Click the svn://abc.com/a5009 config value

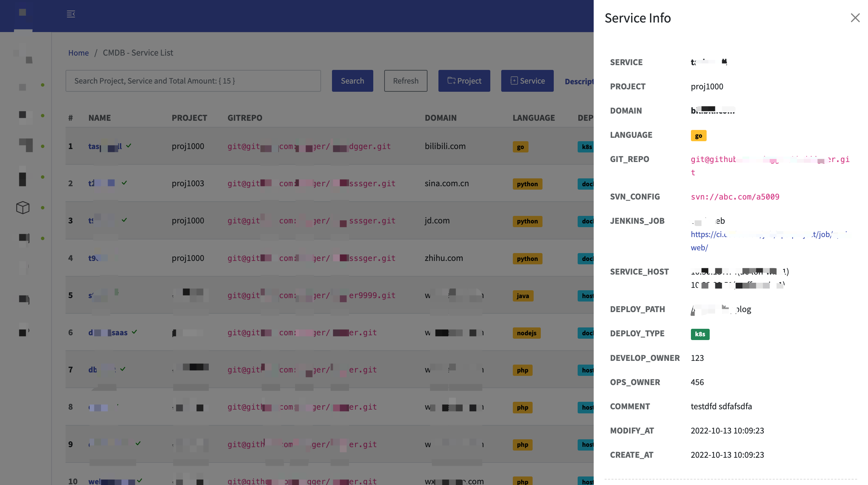tap(735, 197)
